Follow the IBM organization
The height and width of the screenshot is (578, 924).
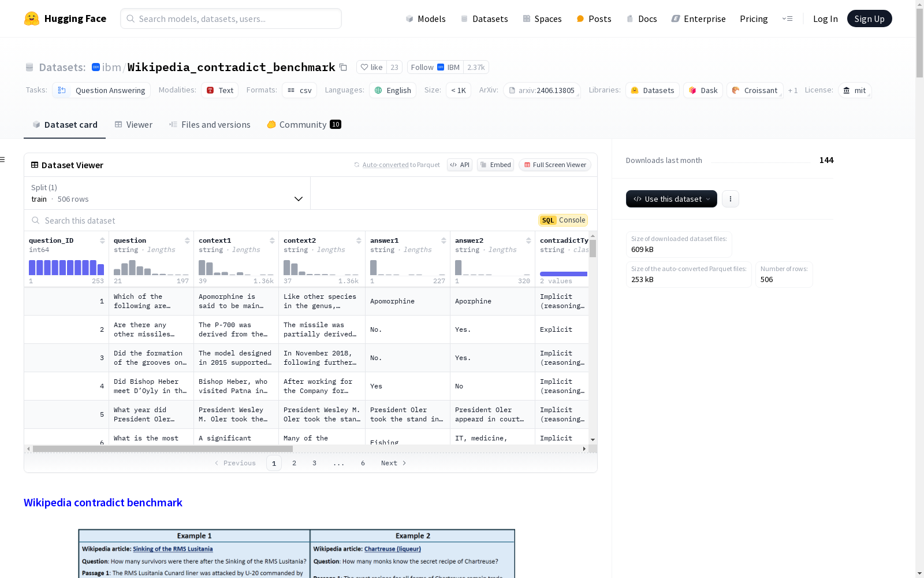(435, 67)
